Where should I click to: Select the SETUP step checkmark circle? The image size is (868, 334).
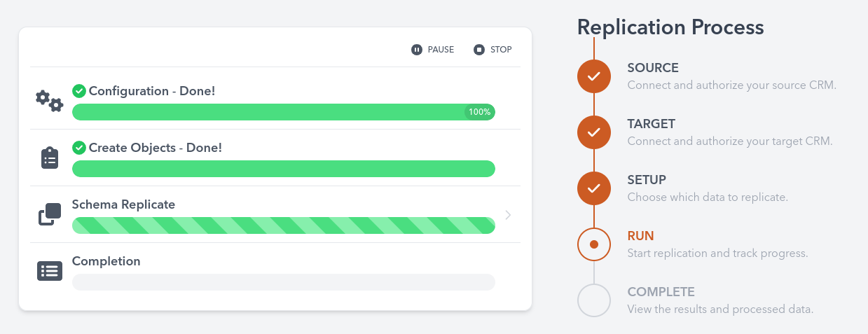click(x=594, y=188)
